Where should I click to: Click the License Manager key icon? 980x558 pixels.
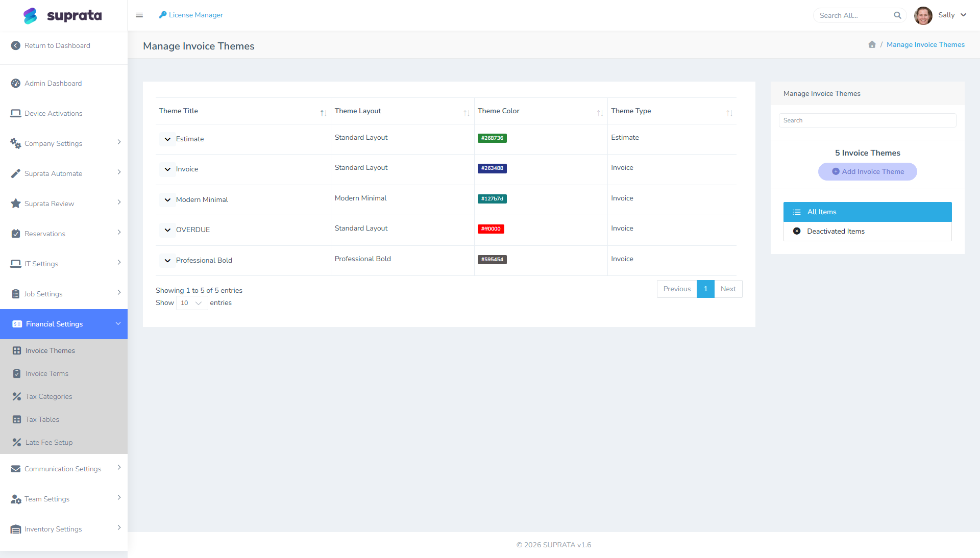(x=163, y=15)
